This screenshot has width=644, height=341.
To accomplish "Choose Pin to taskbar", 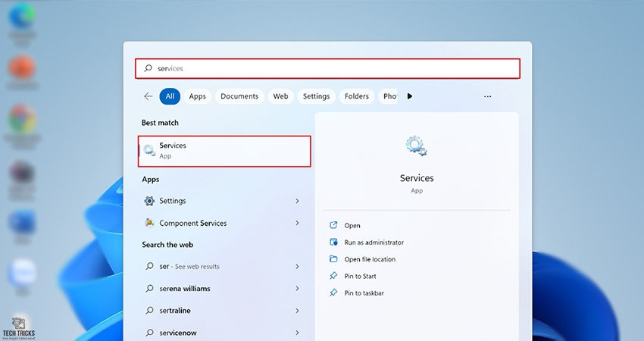I will point(364,293).
